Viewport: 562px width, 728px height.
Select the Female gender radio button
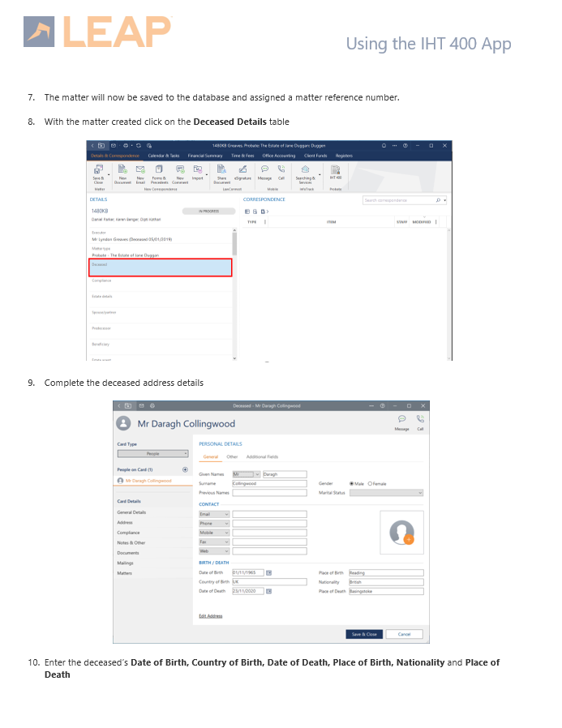(371, 483)
